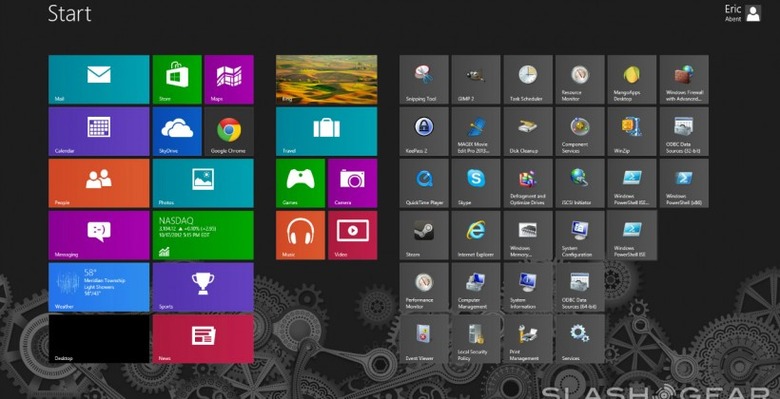Open the Mail tile

tap(98, 80)
